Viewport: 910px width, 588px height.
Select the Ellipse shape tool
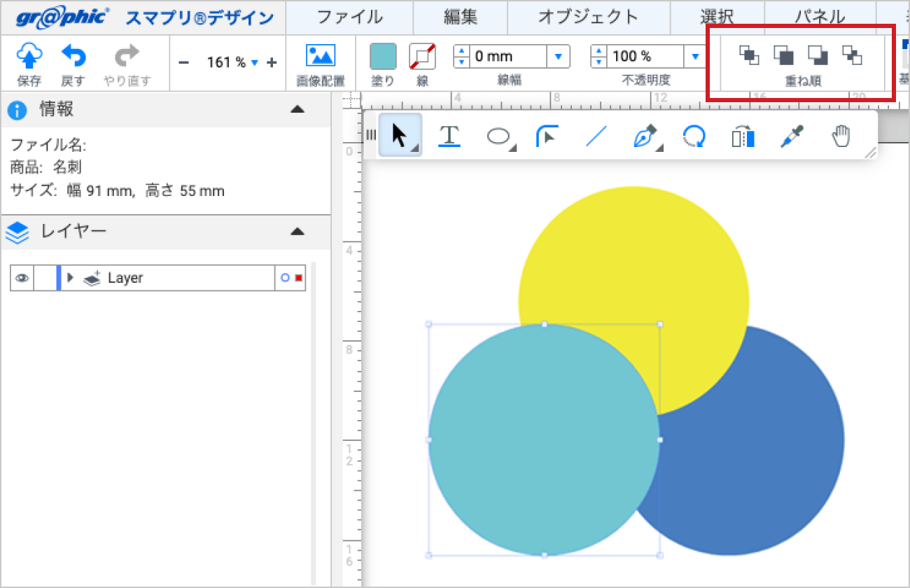[498, 136]
